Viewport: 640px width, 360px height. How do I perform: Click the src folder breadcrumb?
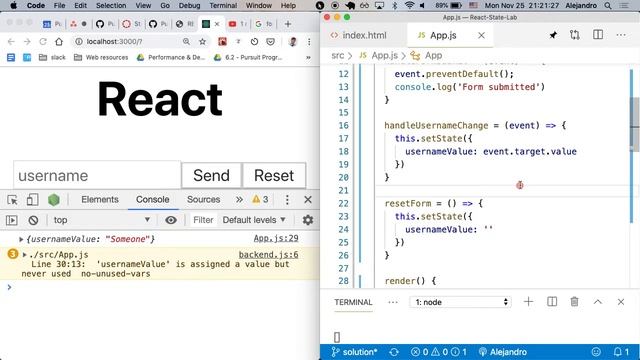tap(338, 56)
